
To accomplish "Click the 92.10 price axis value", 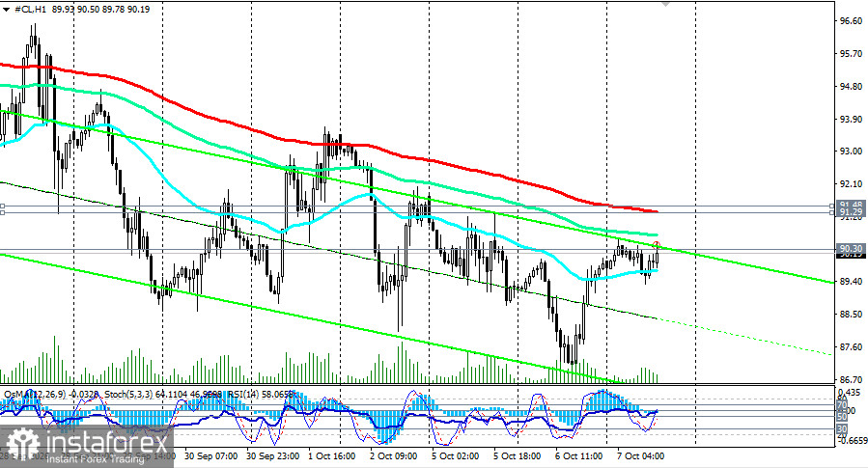I will [851, 183].
